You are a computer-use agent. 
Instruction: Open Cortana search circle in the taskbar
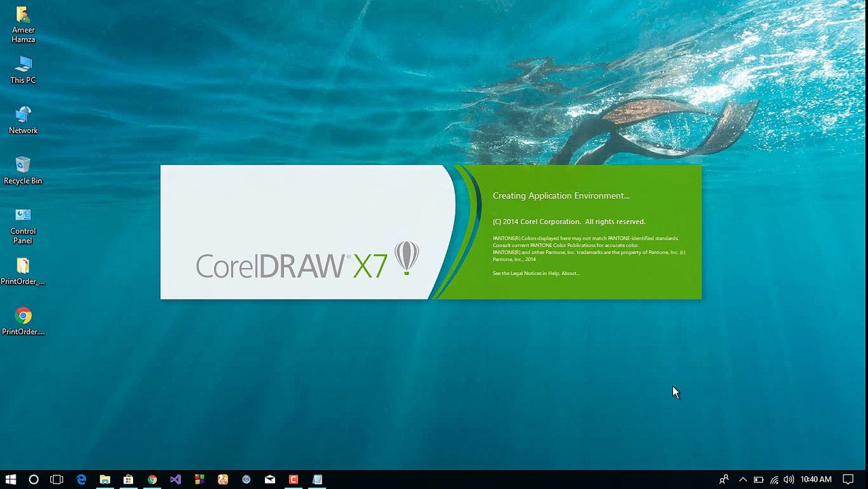(33, 479)
